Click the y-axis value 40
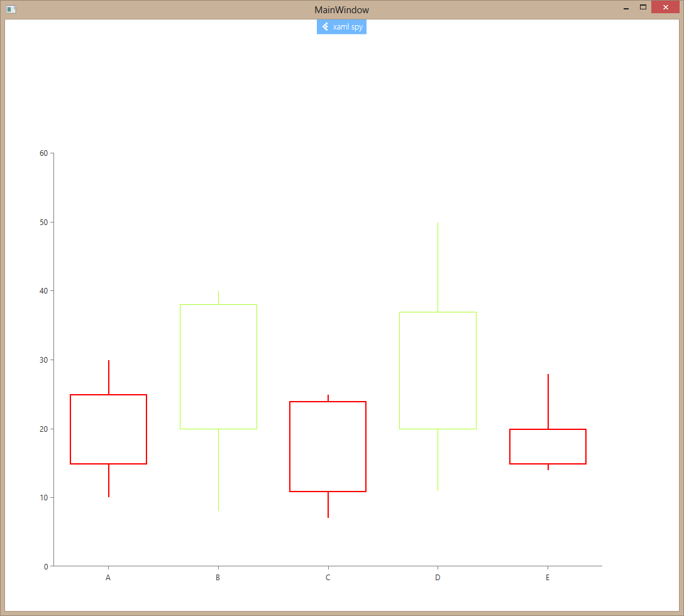 (43, 291)
